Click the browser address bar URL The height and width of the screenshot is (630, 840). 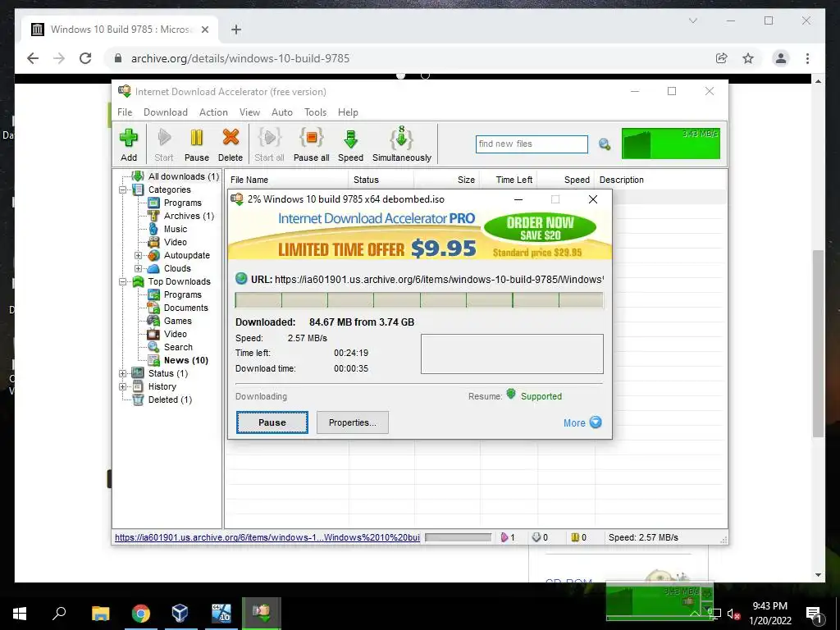[240, 58]
